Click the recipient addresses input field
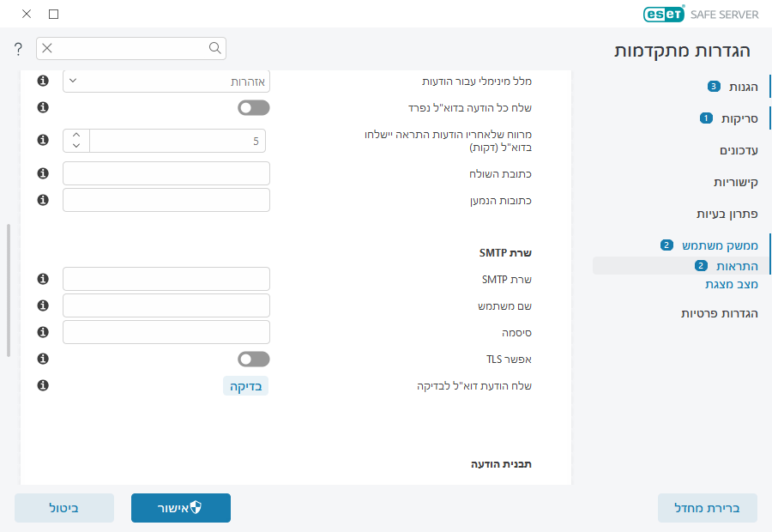 (x=165, y=199)
